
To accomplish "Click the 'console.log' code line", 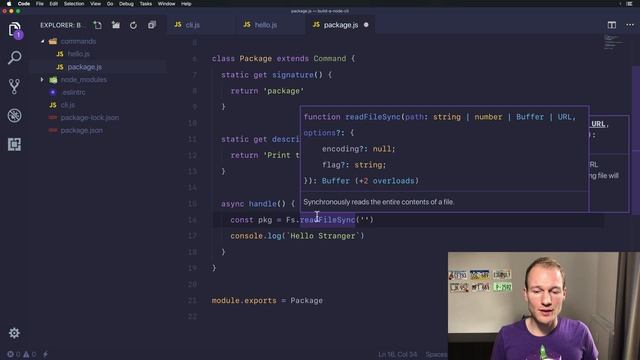I will 297,236.
